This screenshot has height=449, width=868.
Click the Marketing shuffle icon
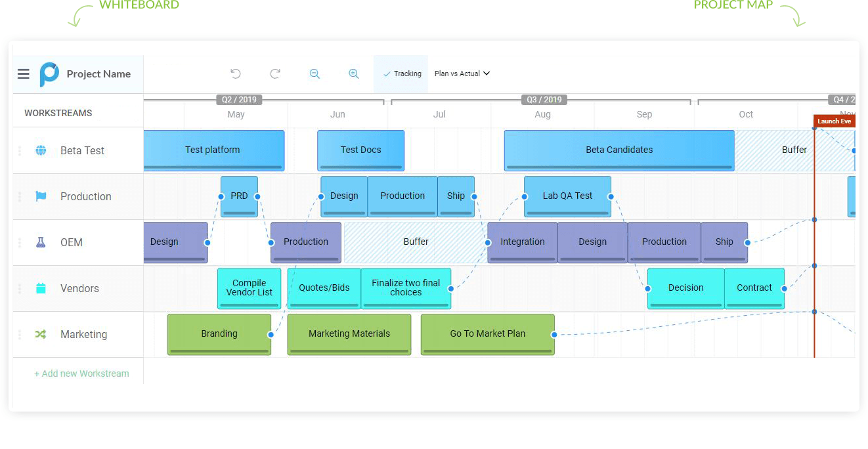[41, 334]
